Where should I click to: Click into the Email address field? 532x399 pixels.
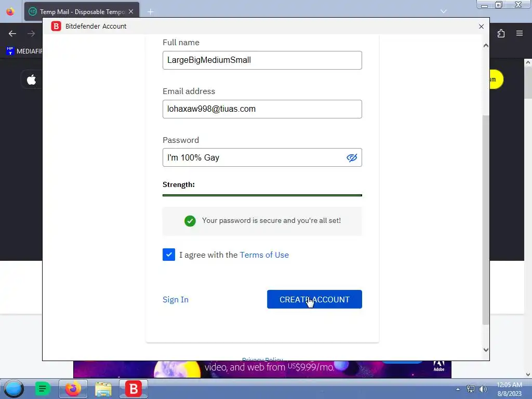262,109
